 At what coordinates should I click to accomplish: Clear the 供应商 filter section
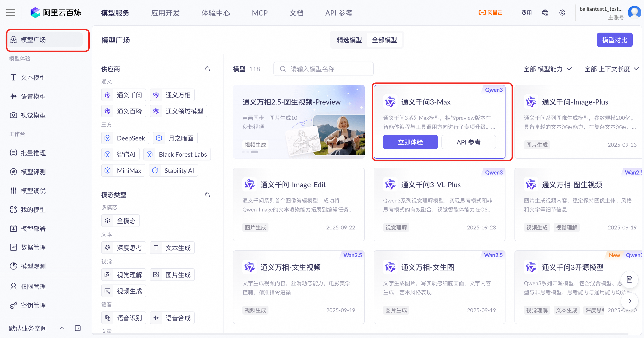(x=207, y=69)
